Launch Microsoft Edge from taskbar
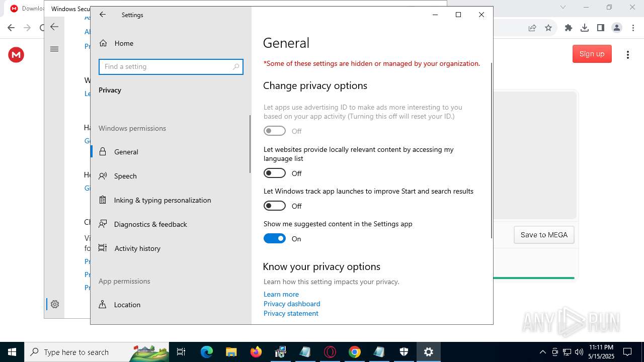644x362 pixels. [207, 352]
